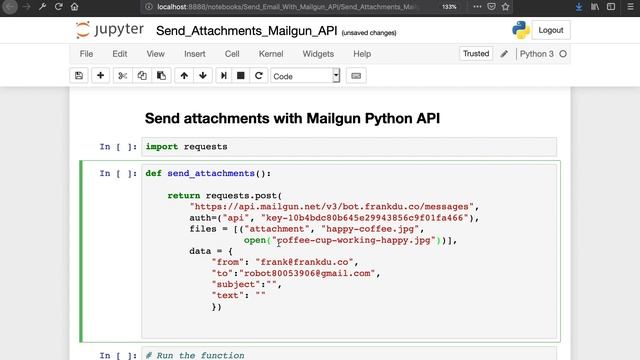Viewport: 640px width, 360px height.
Task: Run the selected cell icon
Action: point(224,76)
